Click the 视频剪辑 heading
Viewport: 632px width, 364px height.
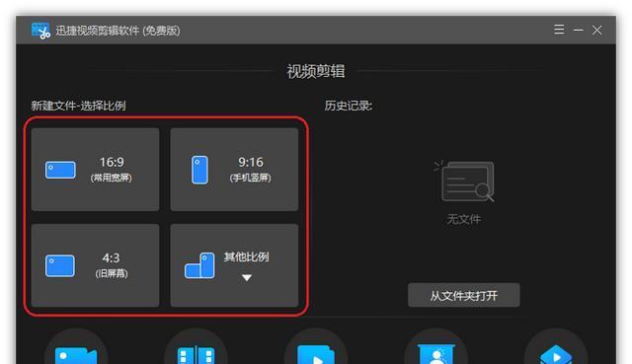pos(316,71)
